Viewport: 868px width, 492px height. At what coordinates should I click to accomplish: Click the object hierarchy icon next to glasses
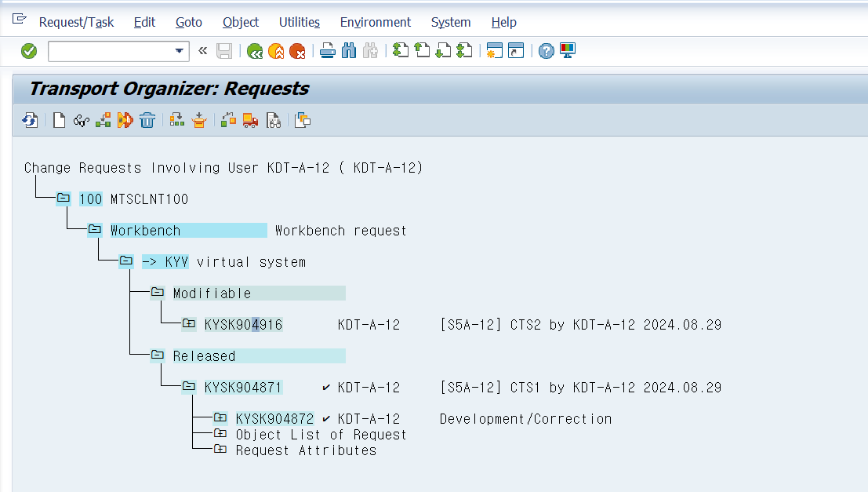pyautogui.click(x=103, y=120)
